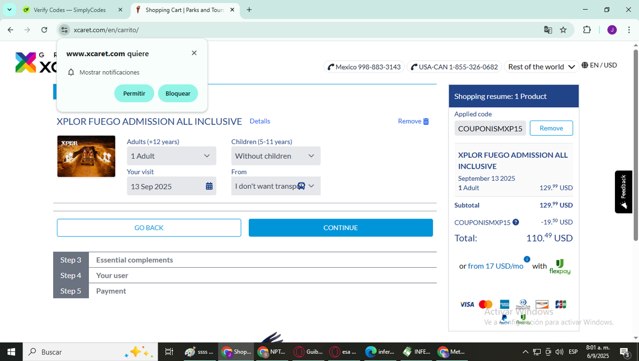
Task: Remove the applied coupon code
Action: click(551, 128)
